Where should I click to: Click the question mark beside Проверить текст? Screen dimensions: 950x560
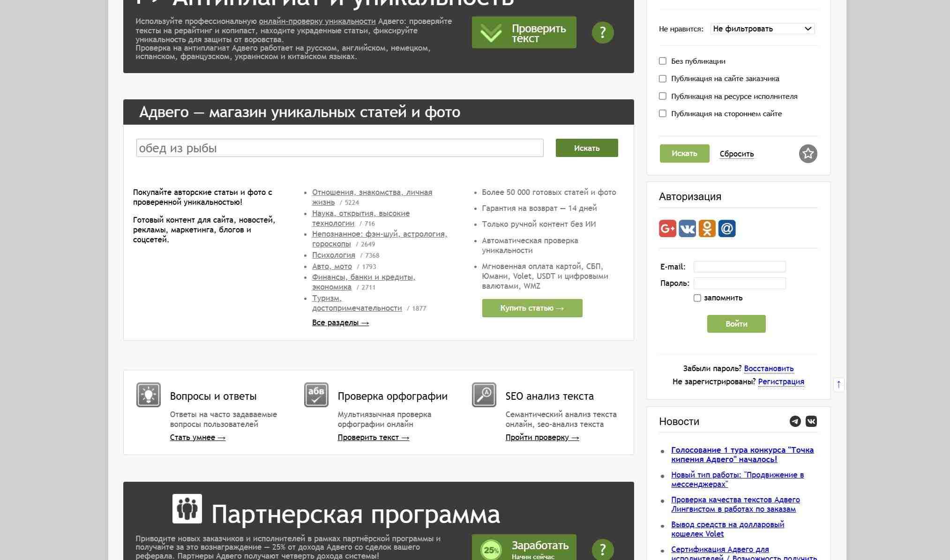(x=602, y=33)
